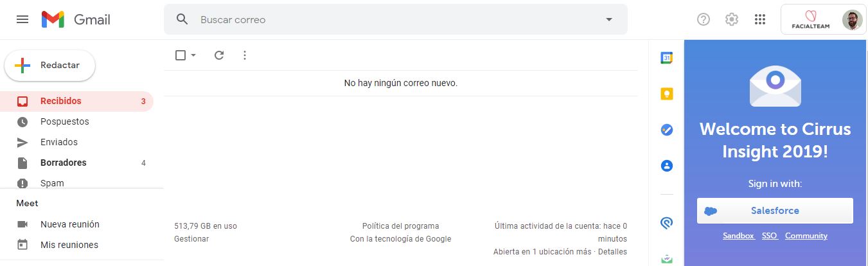
Task: Open the three-dot more options menu
Action: point(244,55)
